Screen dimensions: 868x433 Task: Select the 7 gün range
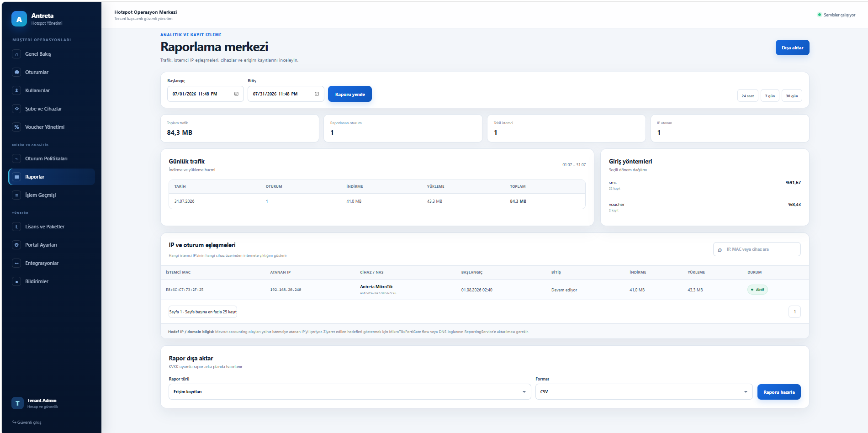(770, 96)
